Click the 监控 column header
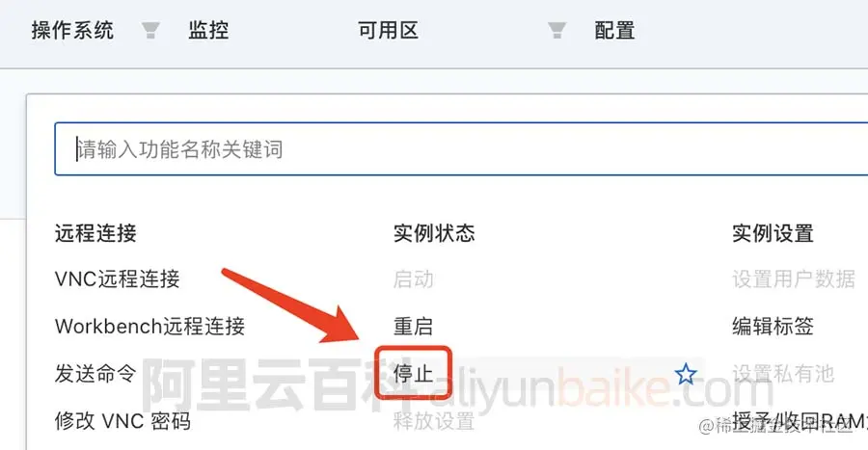This screenshot has width=868, height=450. tap(208, 30)
